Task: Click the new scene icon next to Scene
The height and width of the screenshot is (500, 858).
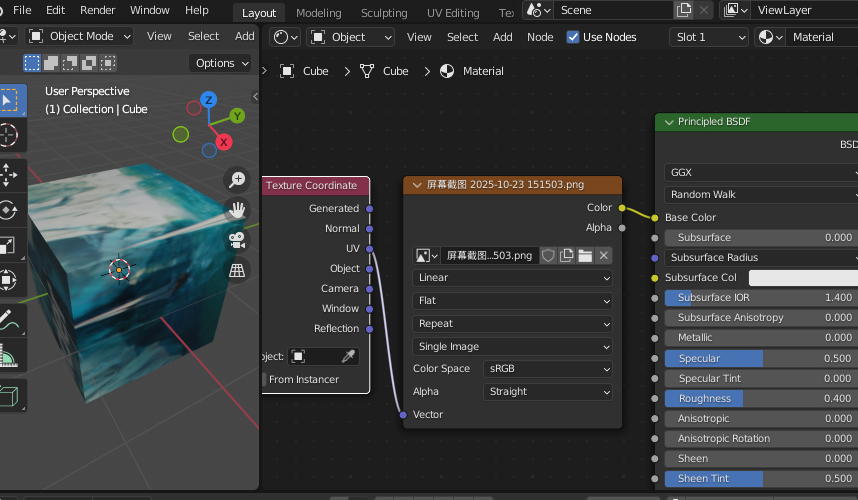Action: click(x=684, y=10)
